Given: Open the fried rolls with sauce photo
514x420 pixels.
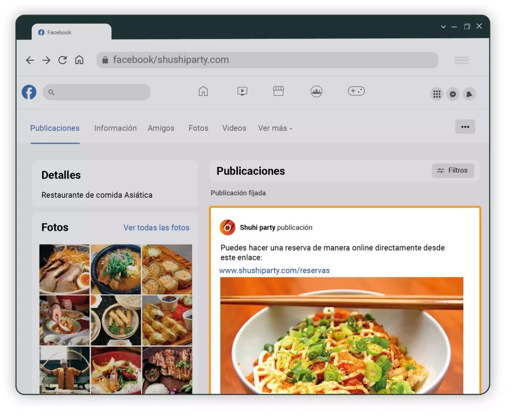Looking at the screenshot, I should click(x=167, y=321).
